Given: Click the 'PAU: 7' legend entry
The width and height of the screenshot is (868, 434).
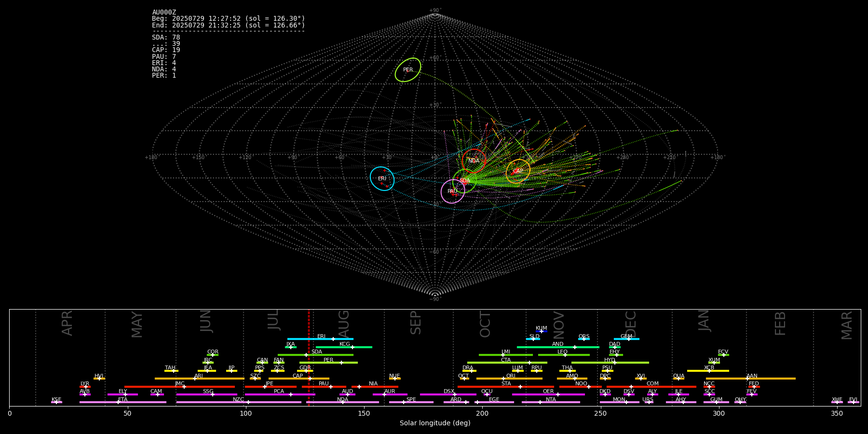Looking at the screenshot, I should point(164,56).
